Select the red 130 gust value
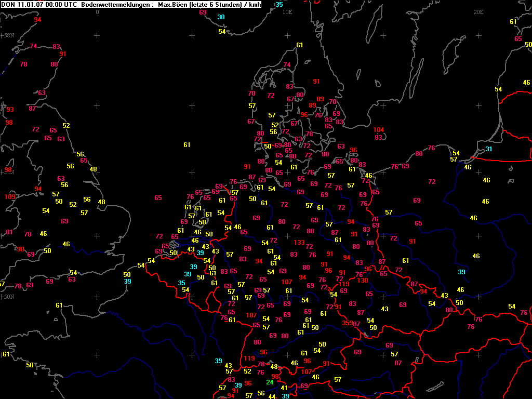 (362, 280)
